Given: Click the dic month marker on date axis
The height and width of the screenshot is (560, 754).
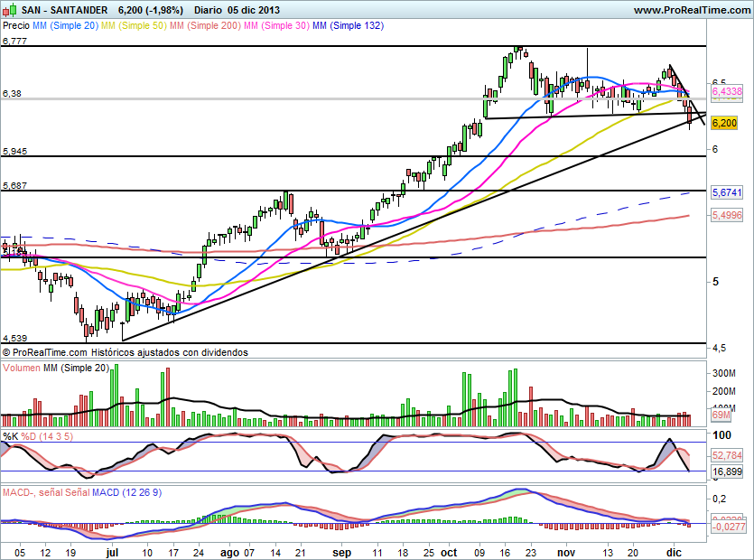Looking at the screenshot, I should click(674, 552).
